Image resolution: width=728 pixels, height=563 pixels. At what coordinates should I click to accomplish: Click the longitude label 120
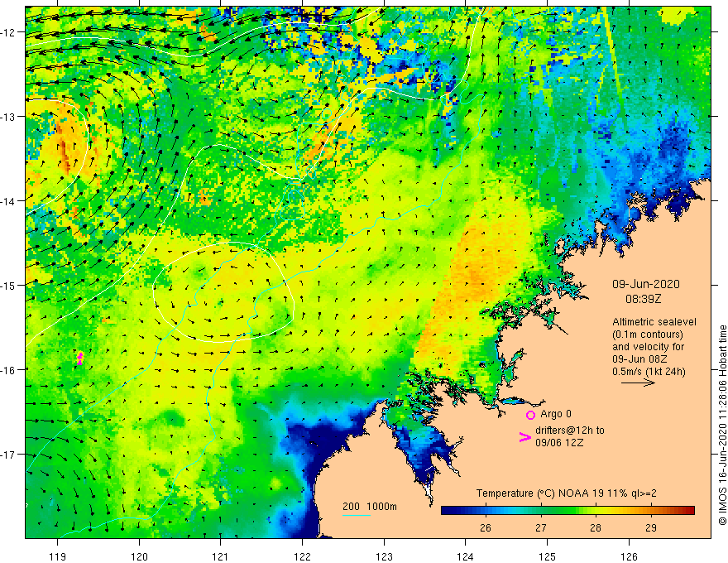(x=139, y=556)
